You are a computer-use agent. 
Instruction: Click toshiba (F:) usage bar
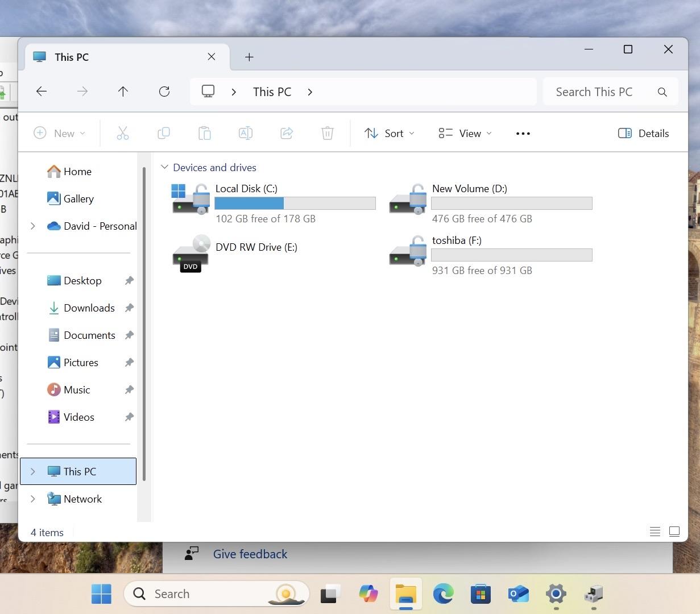coord(512,255)
